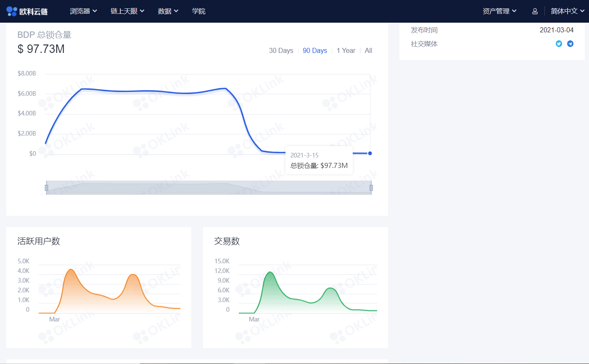Switch to the 30 Days tab
The image size is (589, 364).
(281, 50)
